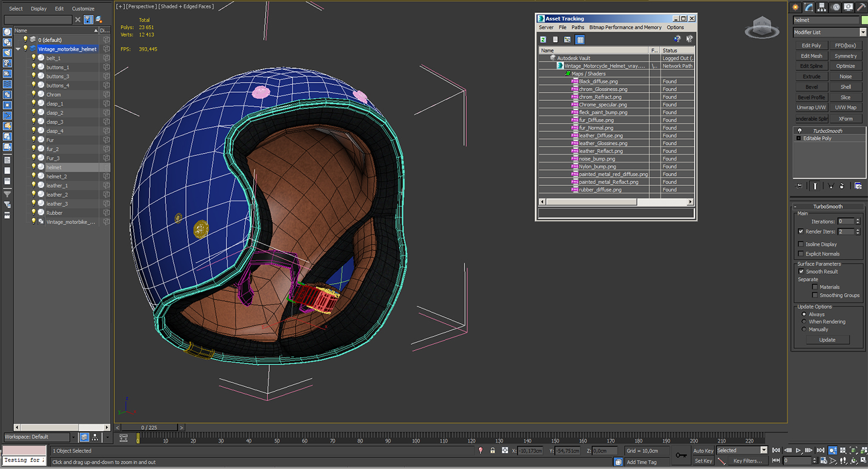Click the current frame spinner arrows
868x469 pixels.
point(815,461)
